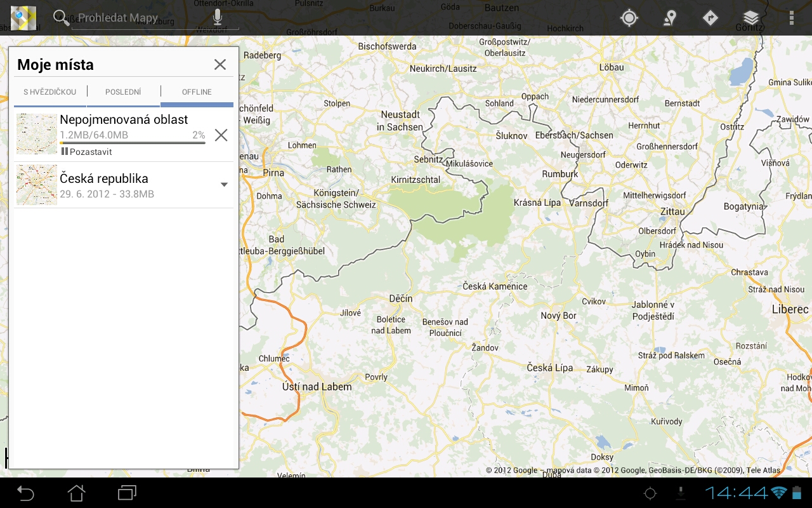The image size is (812, 508).
Task: Tap the Android Back button
Action: click(25, 493)
